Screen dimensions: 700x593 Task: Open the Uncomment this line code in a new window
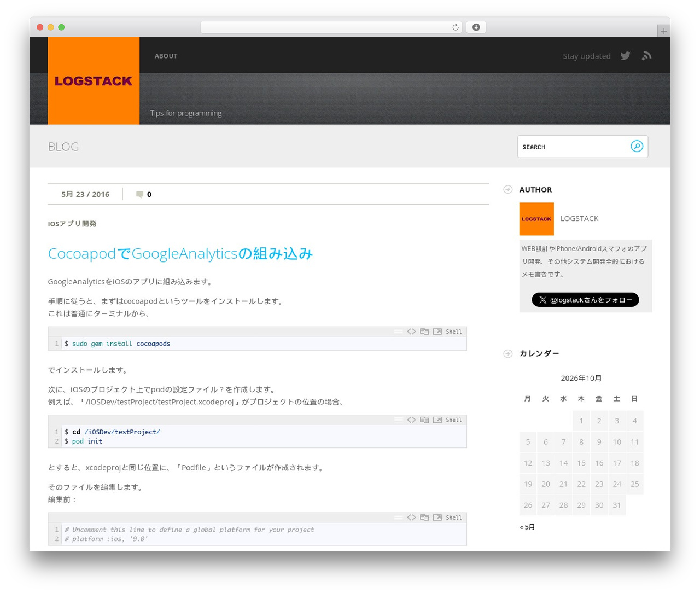tap(437, 518)
